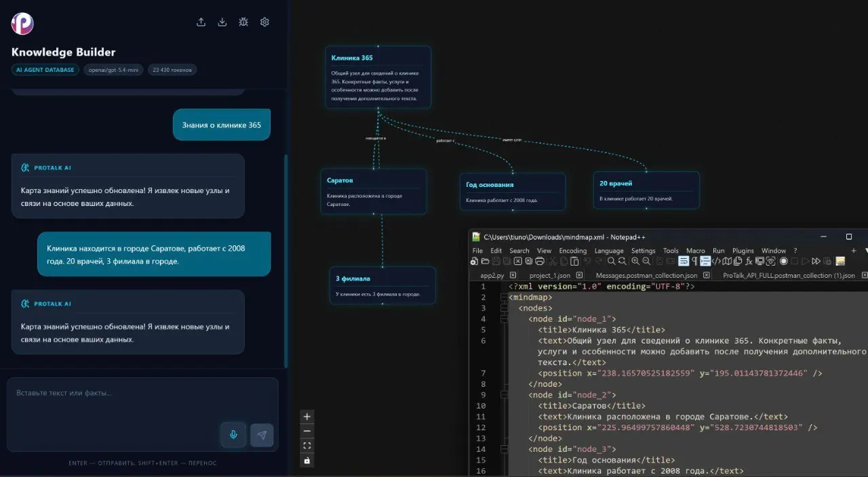This screenshot has width=868, height=477.
Task: Collapse node_3 fold at line 14
Action: click(x=502, y=449)
